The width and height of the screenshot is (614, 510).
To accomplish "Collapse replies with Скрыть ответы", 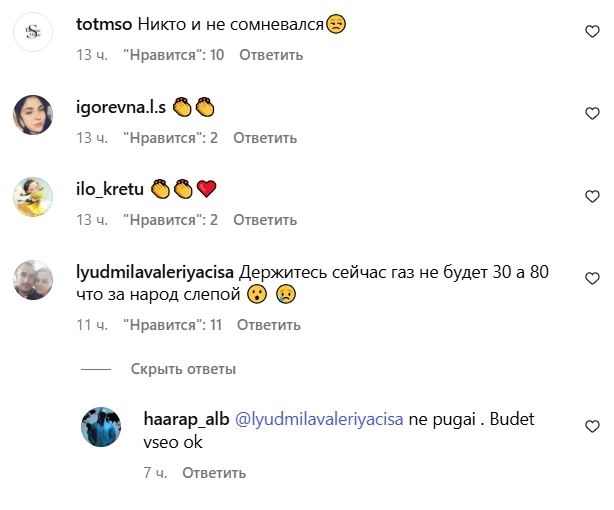I will 183,369.
